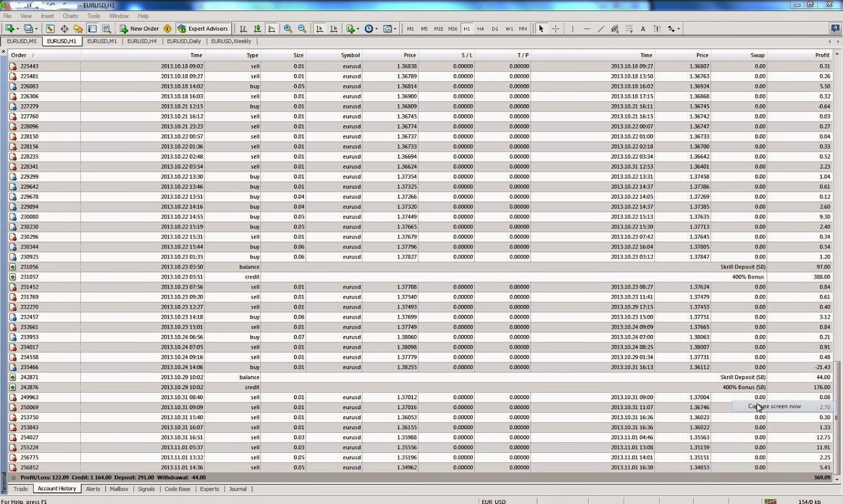
Task: Expand the Templates dropdown arrow
Action: click(x=395, y=29)
